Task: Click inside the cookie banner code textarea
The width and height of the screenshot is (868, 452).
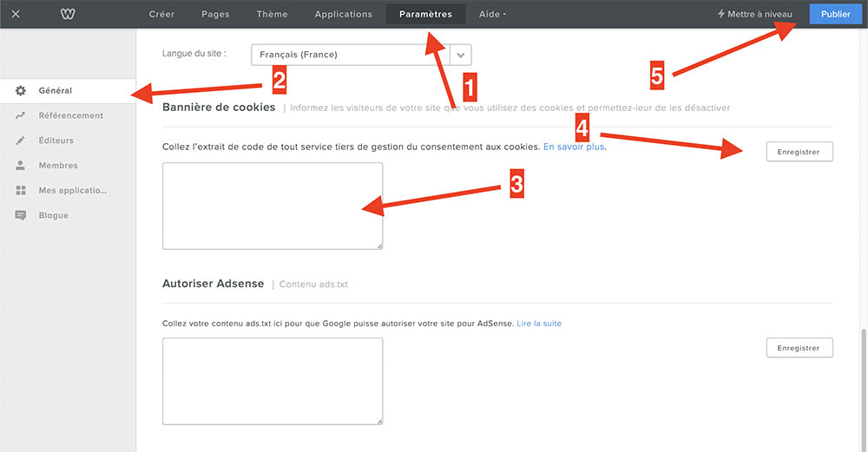Action: tap(273, 206)
